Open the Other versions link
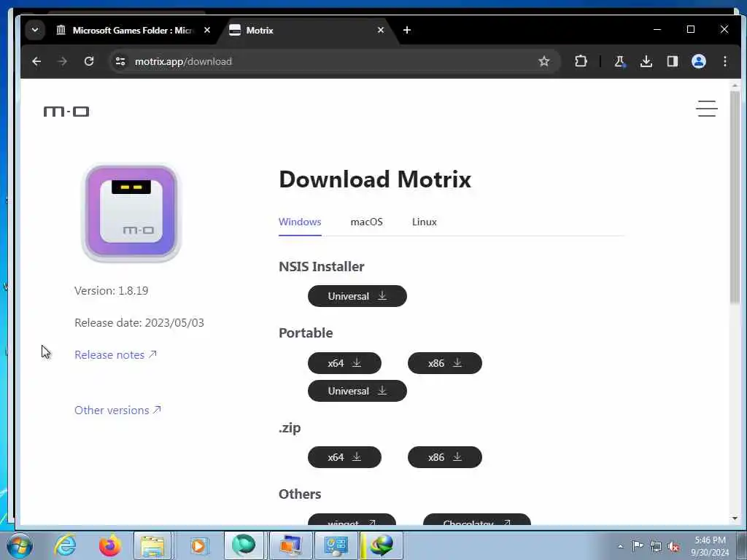The image size is (747, 560). [x=117, y=410]
